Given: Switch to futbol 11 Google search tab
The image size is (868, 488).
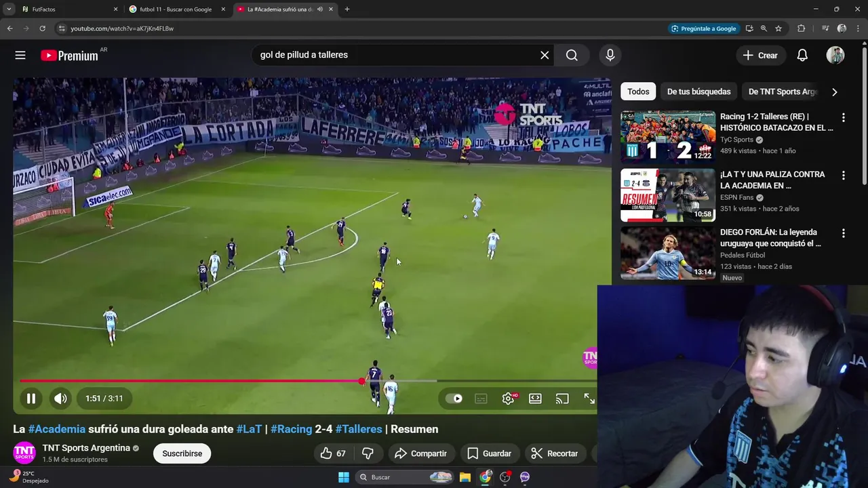Looking at the screenshot, I should 176,9.
